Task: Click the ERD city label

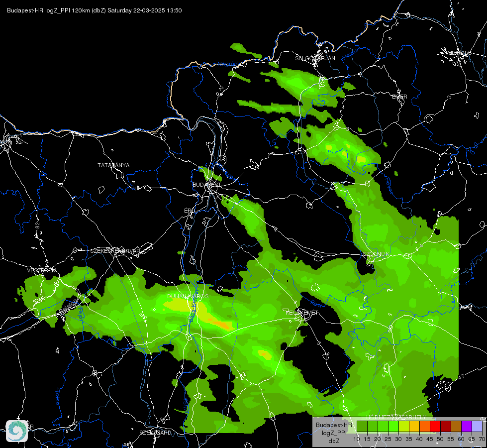Action: 190,211
